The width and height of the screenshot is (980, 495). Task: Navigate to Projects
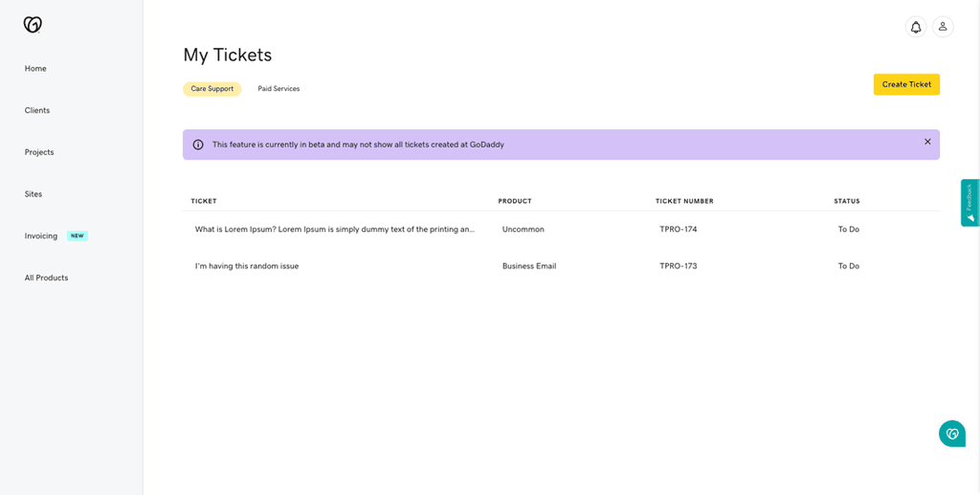[x=39, y=152]
